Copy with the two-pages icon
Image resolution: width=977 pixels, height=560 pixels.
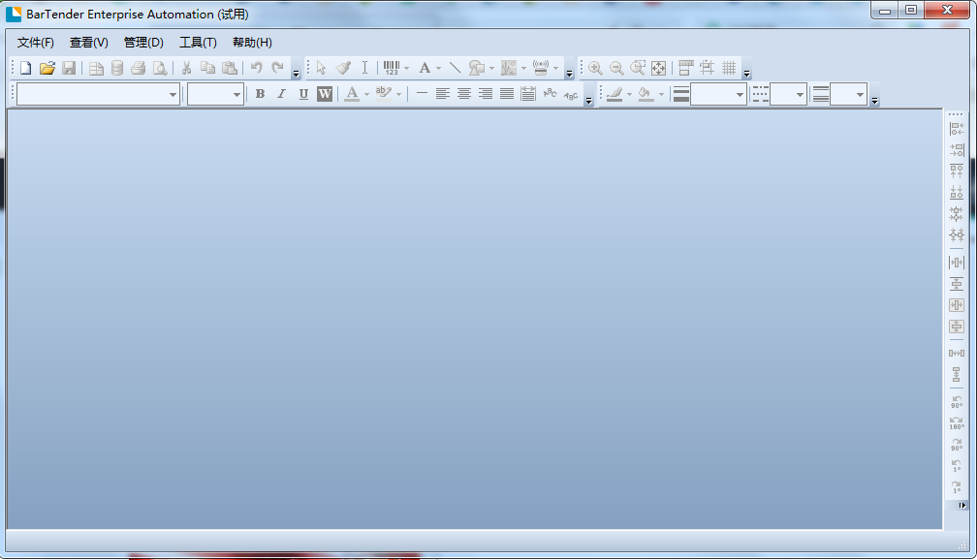click(x=207, y=68)
